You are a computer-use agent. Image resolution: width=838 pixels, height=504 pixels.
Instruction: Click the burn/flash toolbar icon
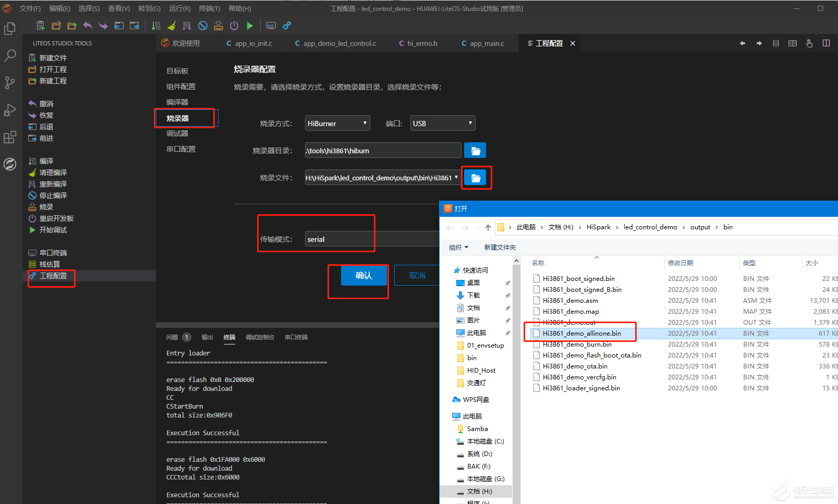coord(218,26)
